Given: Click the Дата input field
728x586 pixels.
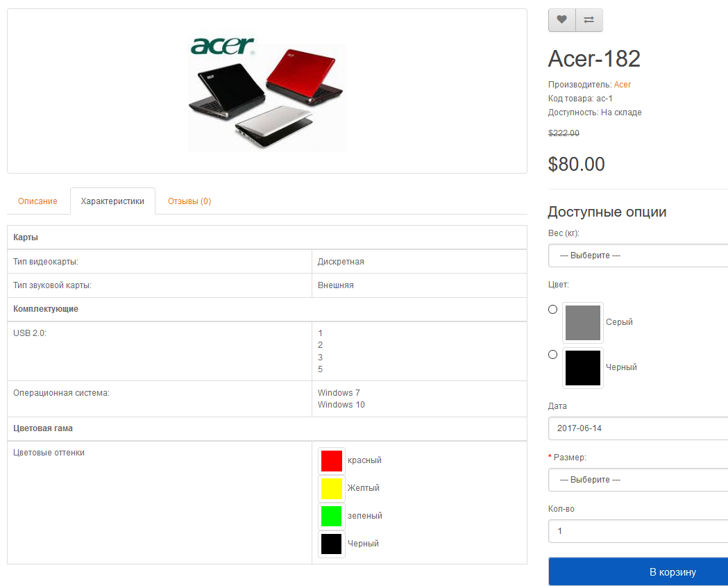Looking at the screenshot, I should pos(638,428).
